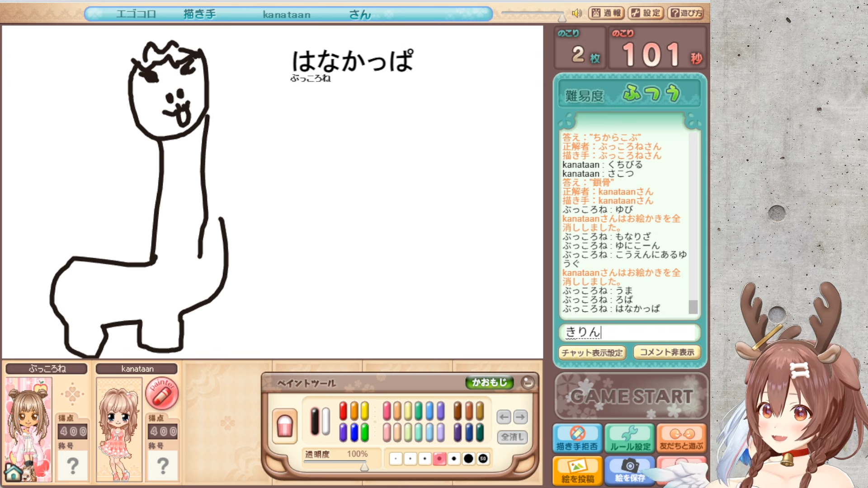
Task: Open ルール設定 wrench button
Action: pyautogui.click(x=629, y=438)
